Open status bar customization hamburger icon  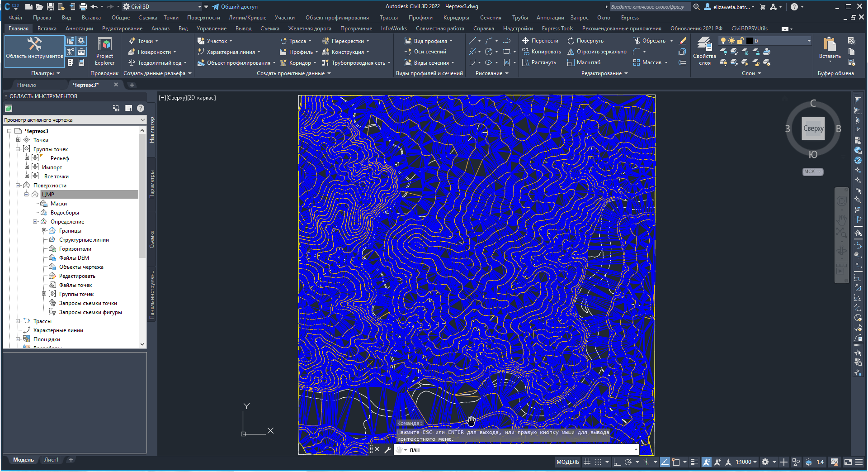click(x=859, y=462)
